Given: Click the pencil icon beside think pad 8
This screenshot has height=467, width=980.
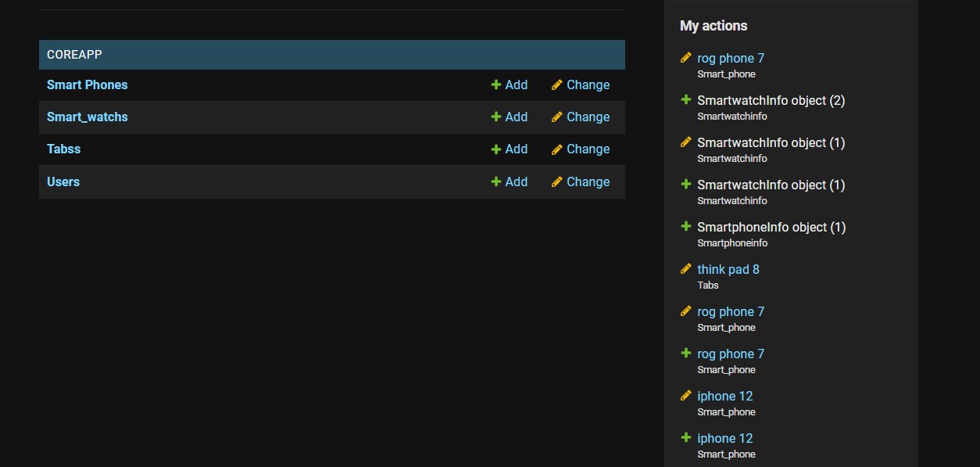Looking at the screenshot, I should 686,268.
